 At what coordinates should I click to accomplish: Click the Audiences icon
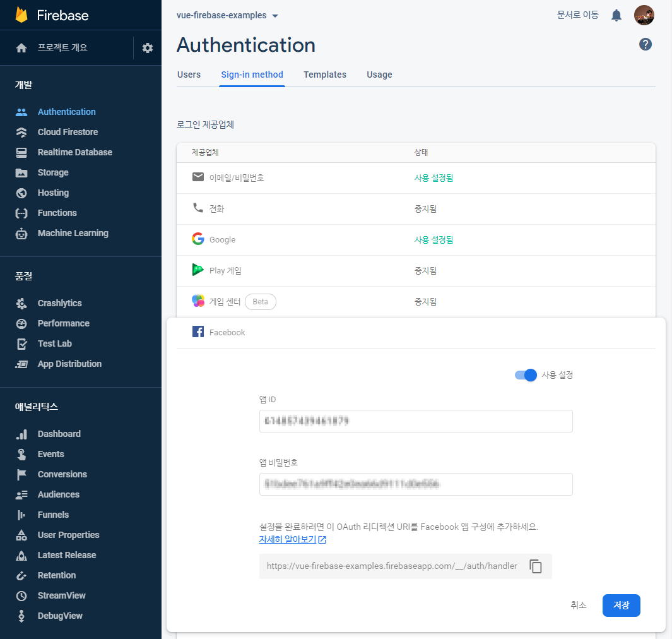[x=21, y=494]
